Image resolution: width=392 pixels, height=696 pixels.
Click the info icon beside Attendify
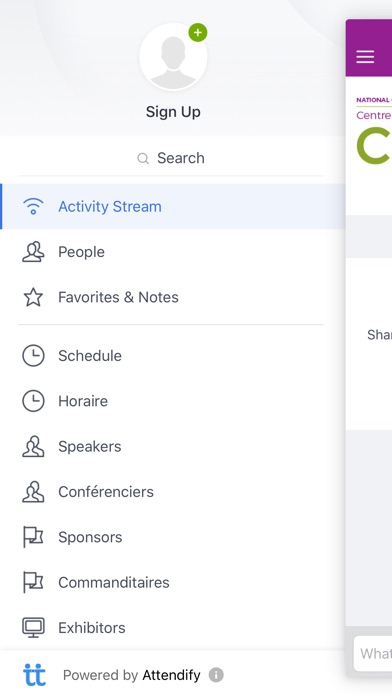(x=216, y=675)
